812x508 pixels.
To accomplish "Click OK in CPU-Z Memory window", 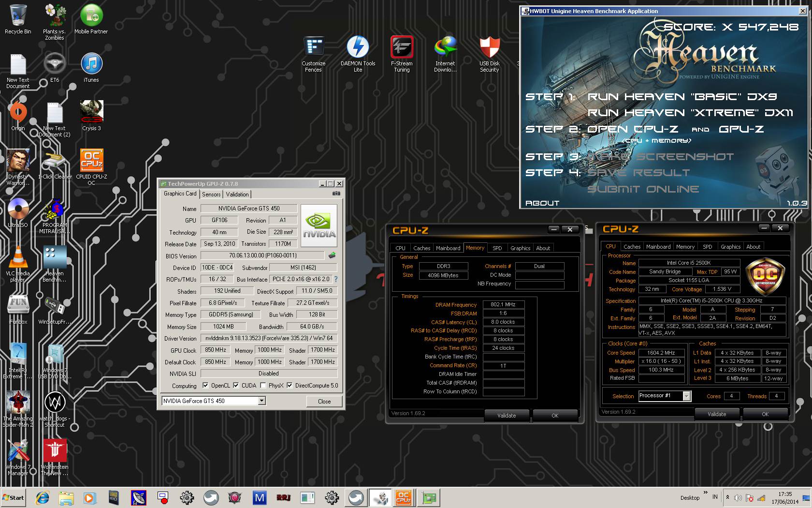I will [555, 416].
